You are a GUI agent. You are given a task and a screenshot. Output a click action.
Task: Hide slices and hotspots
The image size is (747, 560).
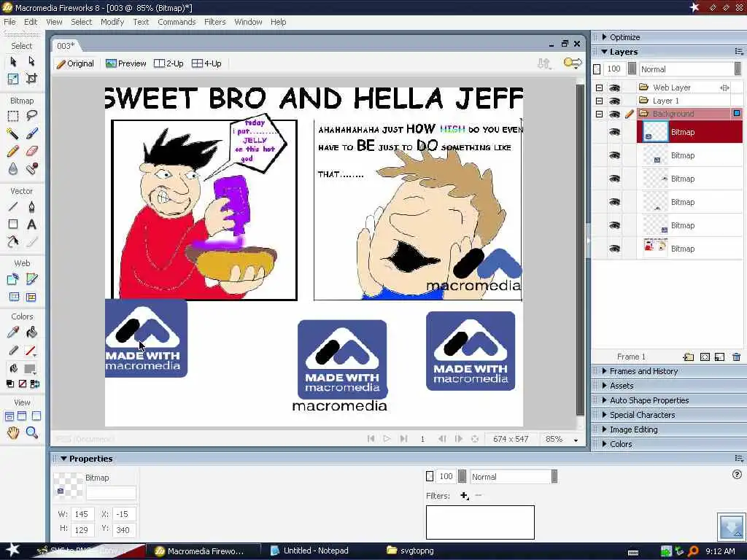15,297
